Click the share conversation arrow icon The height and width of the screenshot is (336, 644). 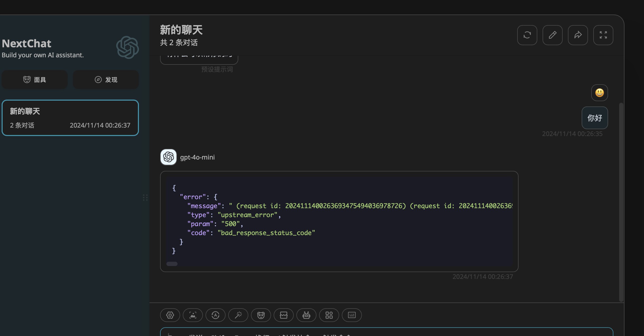pos(578,35)
